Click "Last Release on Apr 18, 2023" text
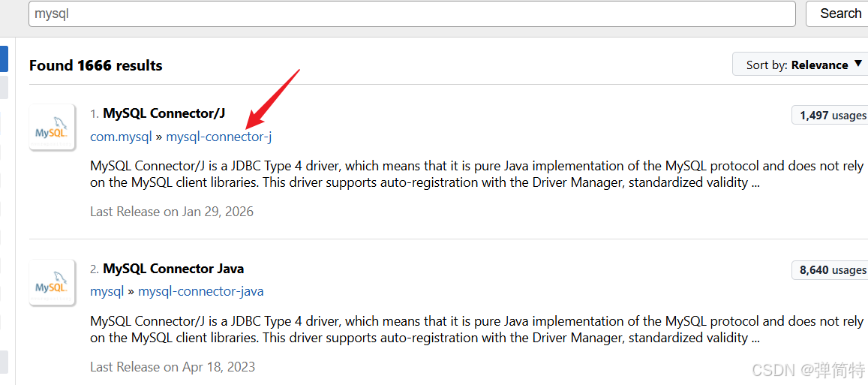868x385 pixels. (x=173, y=367)
